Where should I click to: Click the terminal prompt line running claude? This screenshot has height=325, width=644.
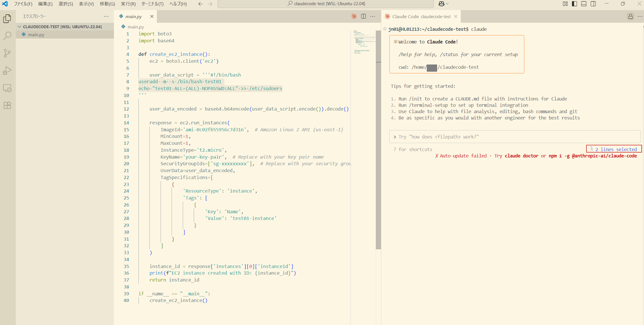437,29
